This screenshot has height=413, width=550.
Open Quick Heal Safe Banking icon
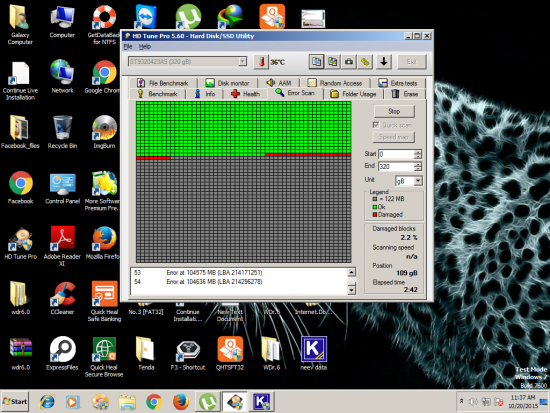coord(104,301)
